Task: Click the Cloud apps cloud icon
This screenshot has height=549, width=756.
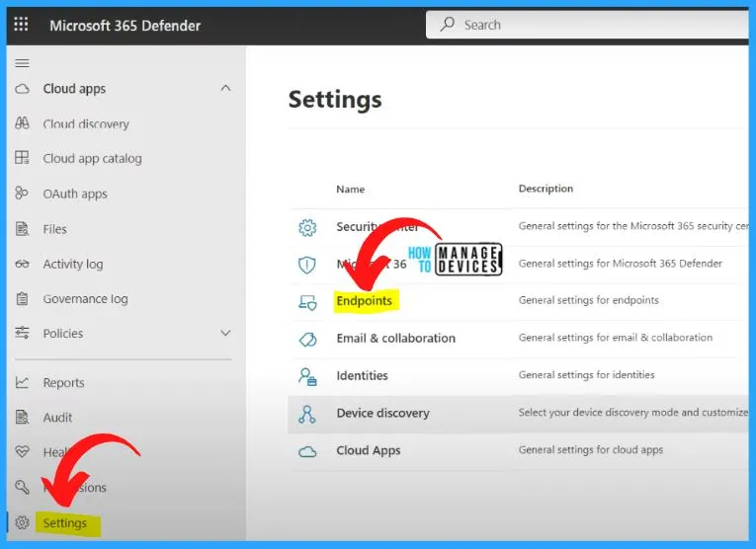Action: [x=22, y=89]
